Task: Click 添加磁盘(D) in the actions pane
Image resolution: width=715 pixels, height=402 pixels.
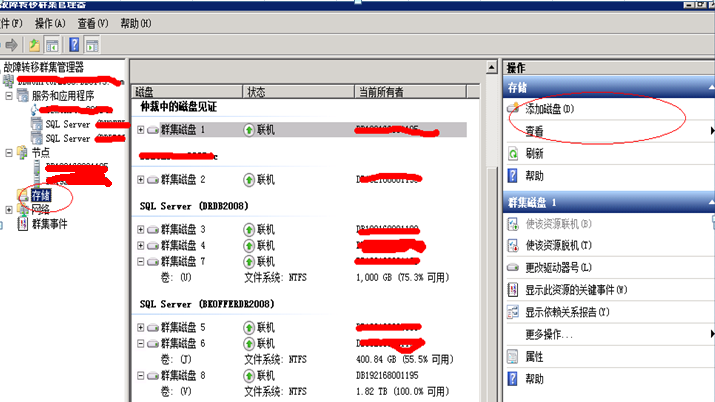Action: point(549,108)
